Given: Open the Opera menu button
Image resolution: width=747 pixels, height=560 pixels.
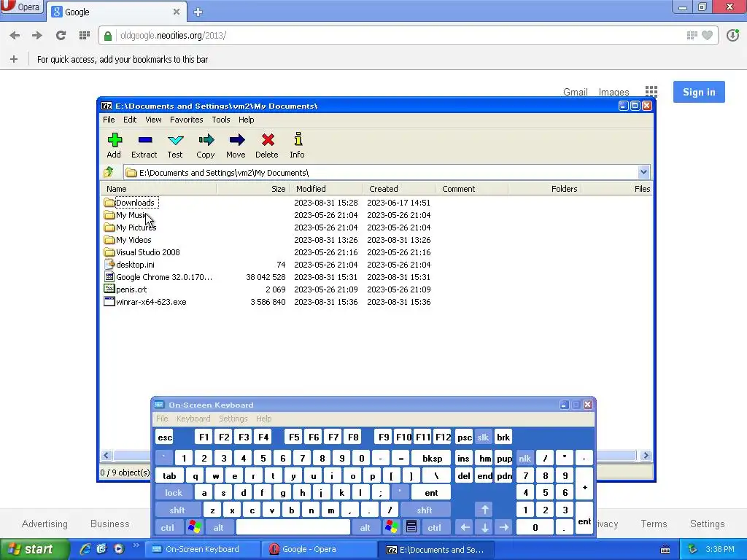Looking at the screenshot, I should tap(21, 7).
